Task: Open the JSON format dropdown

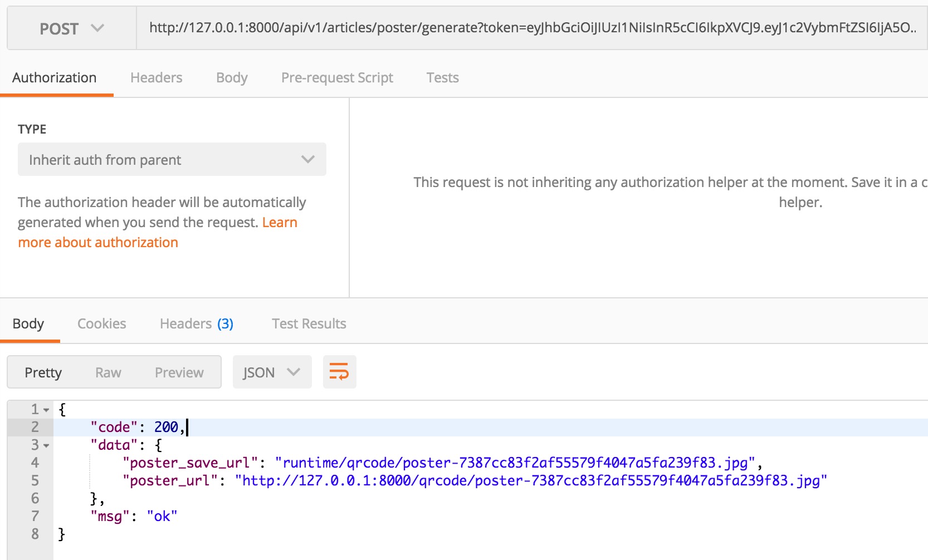Action: 271,372
